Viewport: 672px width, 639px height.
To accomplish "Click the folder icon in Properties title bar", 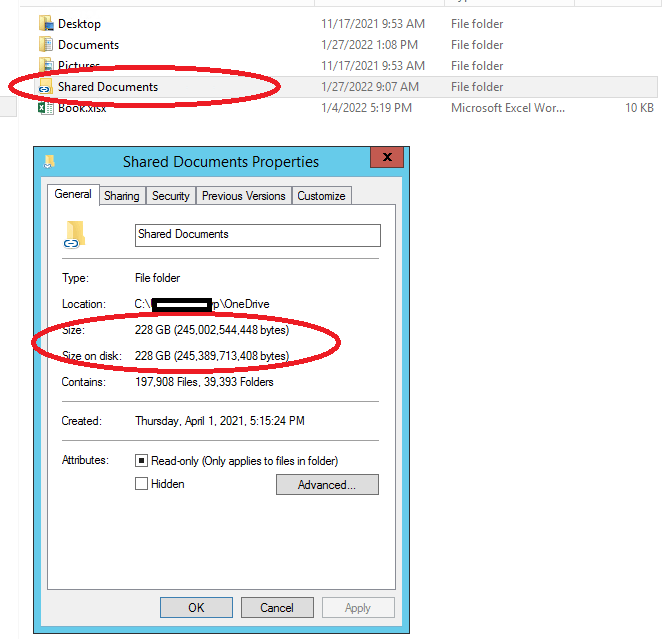I will pos(49,162).
